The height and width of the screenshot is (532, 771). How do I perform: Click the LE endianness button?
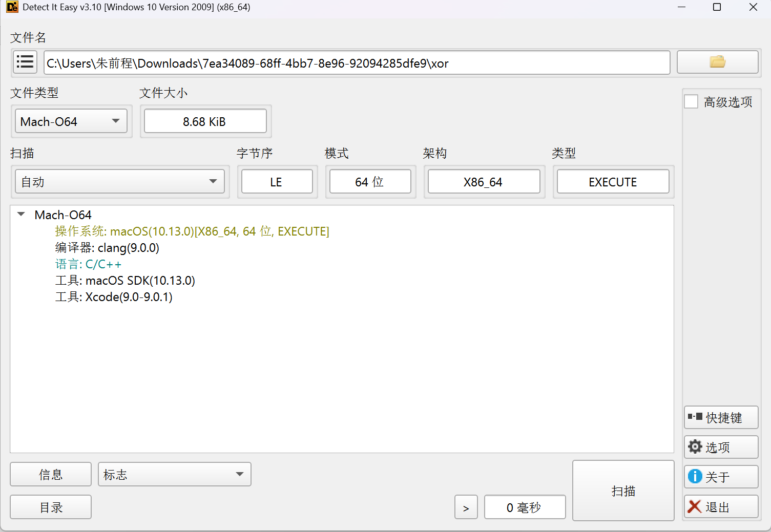pyautogui.click(x=277, y=182)
